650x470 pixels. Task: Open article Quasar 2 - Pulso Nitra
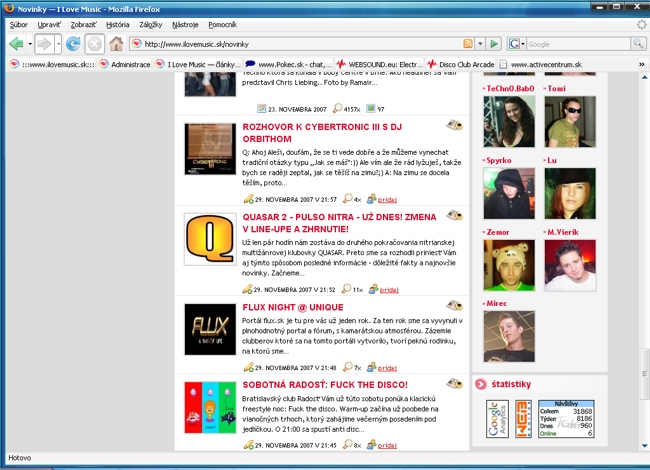[339, 223]
